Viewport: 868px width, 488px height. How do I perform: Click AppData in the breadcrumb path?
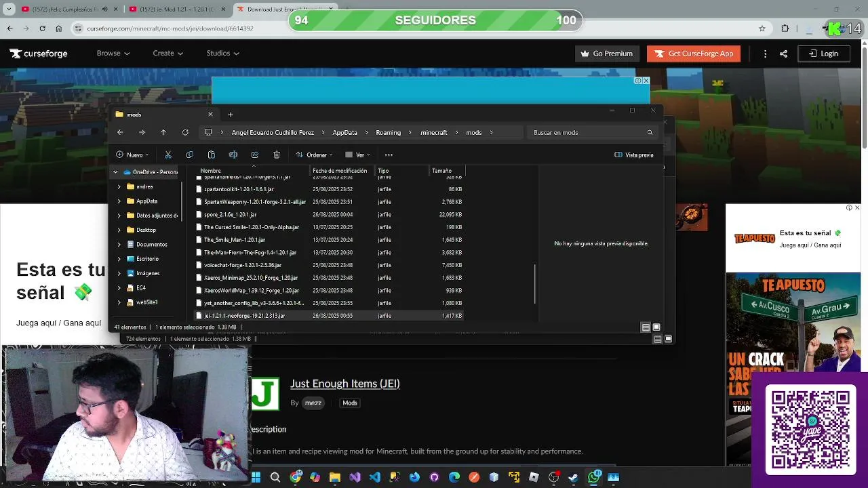point(344,132)
